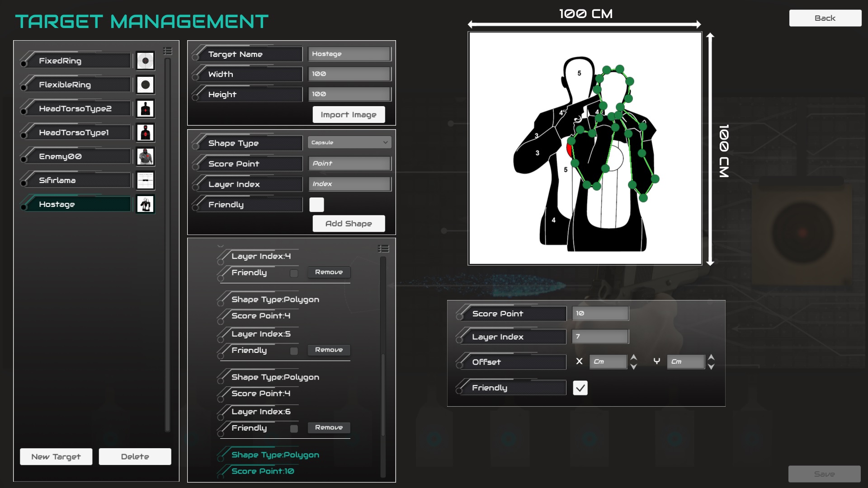Toggle Friendly checkbox for Layer Index:5 shape
The height and width of the screenshot is (488, 868).
point(294,351)
